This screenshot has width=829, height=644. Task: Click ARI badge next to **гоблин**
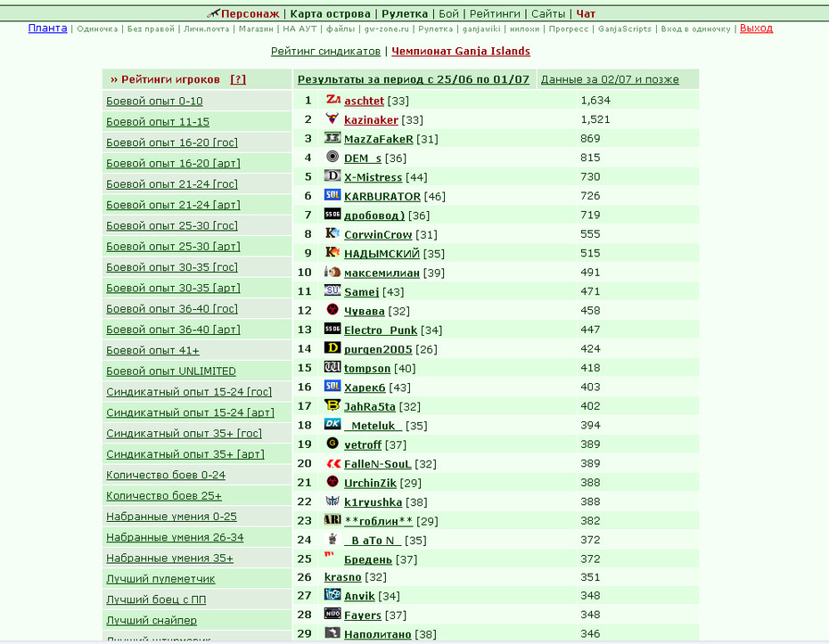(332, 520)
